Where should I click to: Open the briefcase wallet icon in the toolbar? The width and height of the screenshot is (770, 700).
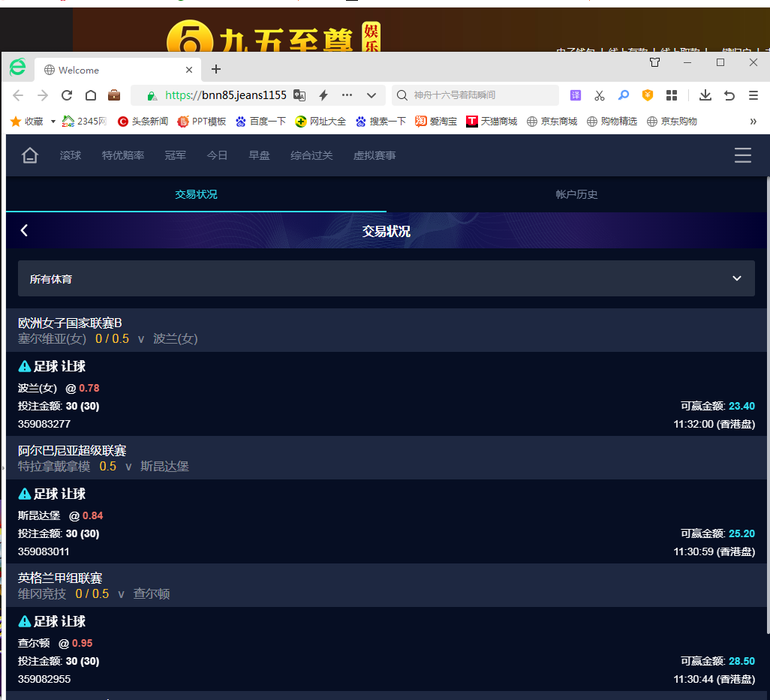[x=114, y=95]
